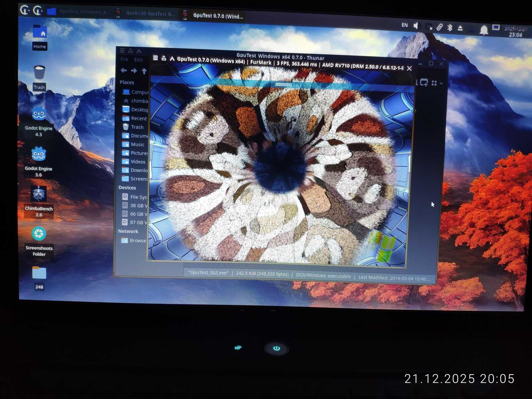
Task: Click the Thunar window title bar text
Action: pyautogui.click(x=280, y=57)
